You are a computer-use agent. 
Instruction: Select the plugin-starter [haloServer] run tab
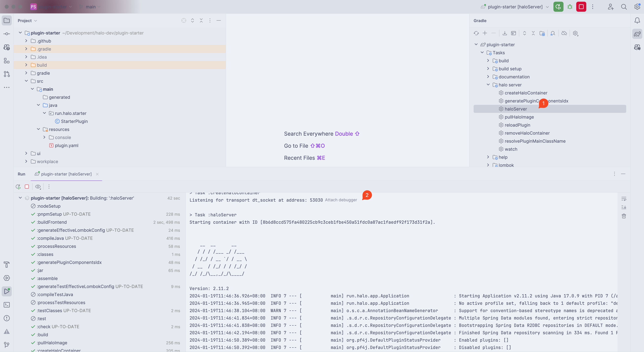(x=66, y=174)
